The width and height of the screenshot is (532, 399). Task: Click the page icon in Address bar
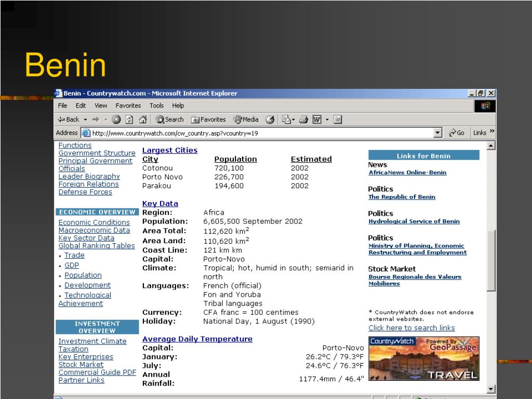tap(86, 133)
